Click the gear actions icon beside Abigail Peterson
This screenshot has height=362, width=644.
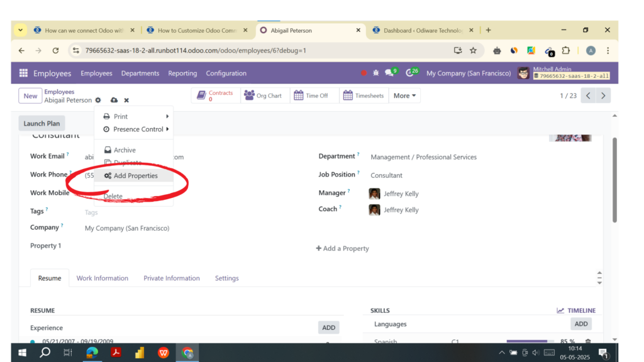[x=98, y=100]
